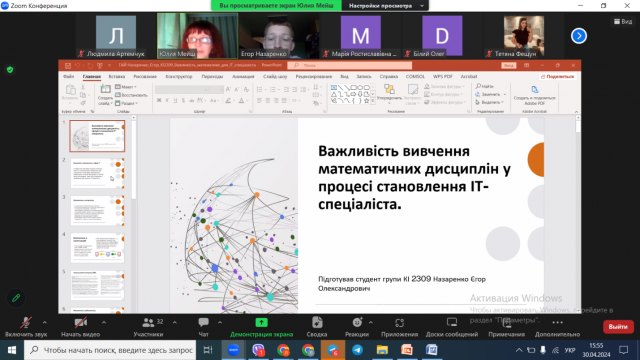Open File Explorer folder on taskbar
The image size is (640, 360).
382,350
